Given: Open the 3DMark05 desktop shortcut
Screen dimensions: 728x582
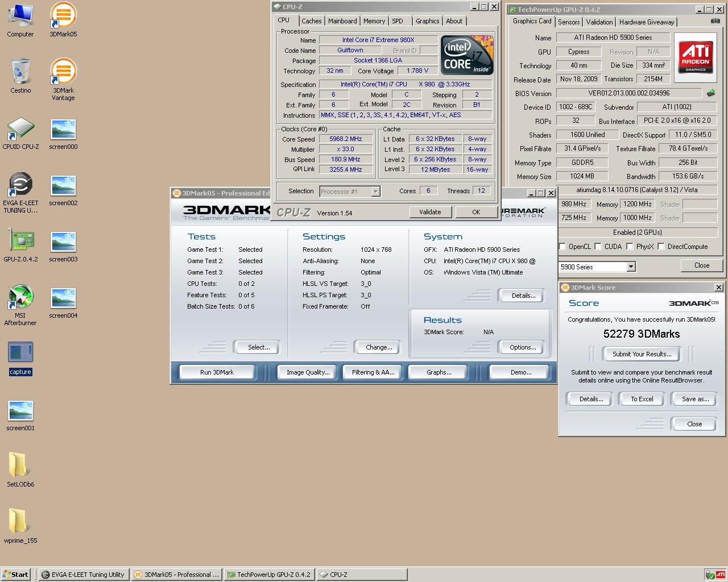Looking at the screenshot, I should (63, 20).
